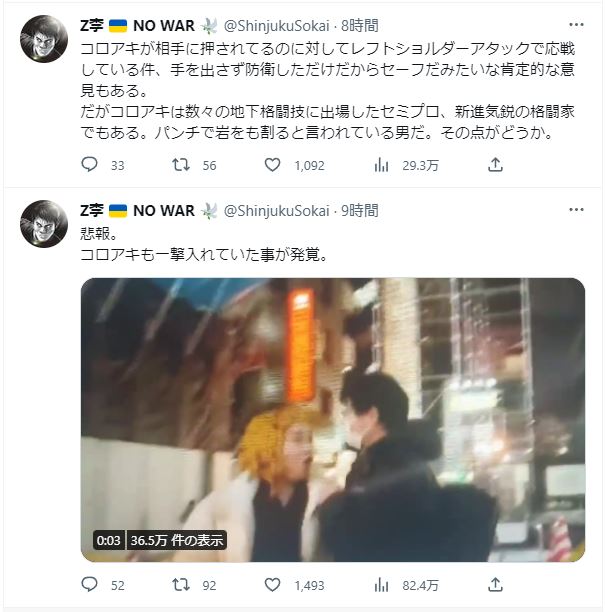Image resolution: width=605 pixels, height=612 pixels.
Task: Like the first tweet with 1,092 likes
Action: (272, 165)
